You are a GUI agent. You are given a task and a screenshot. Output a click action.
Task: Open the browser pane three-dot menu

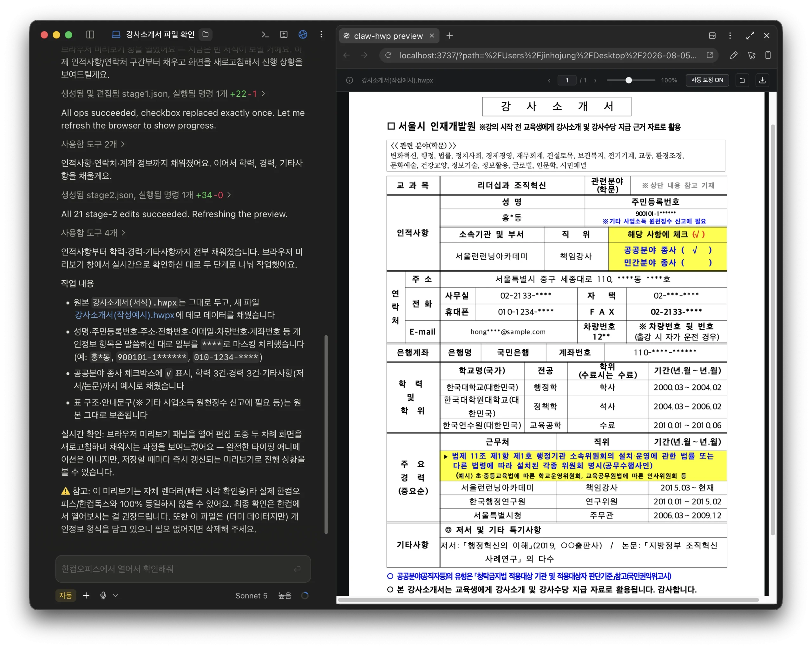tap(730, 36)
